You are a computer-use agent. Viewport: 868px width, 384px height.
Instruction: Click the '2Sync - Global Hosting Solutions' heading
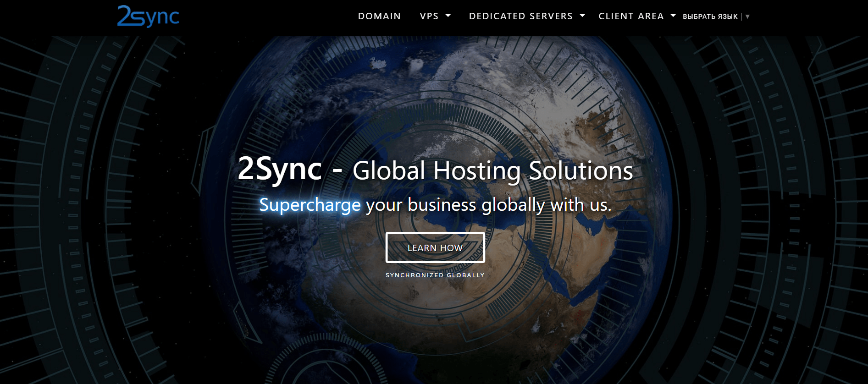point(435,170)
